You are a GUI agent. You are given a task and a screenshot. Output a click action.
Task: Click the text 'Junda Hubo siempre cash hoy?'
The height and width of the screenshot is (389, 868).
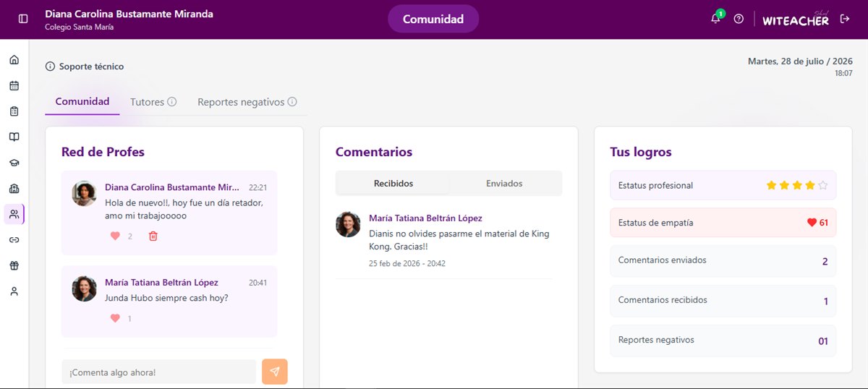166,298
